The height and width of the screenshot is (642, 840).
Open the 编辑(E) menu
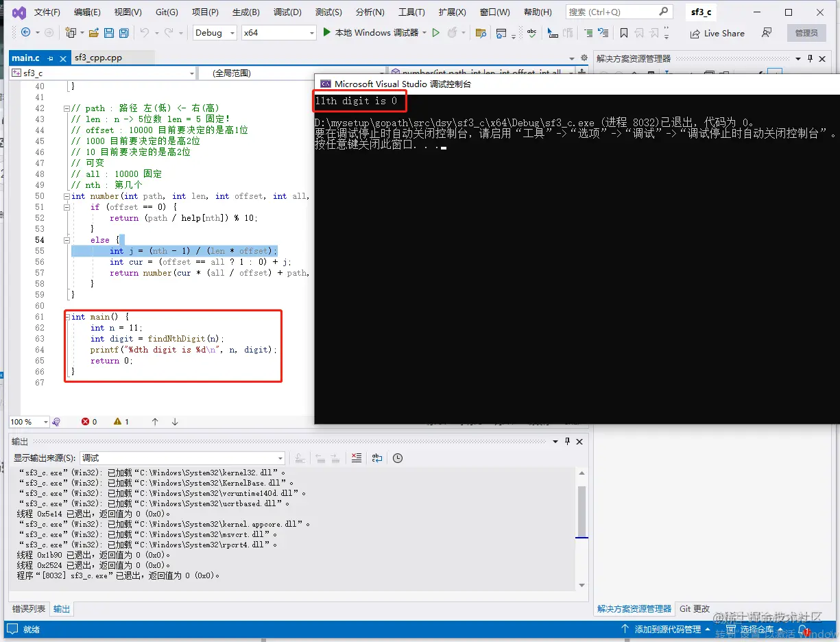pos(87,12)
